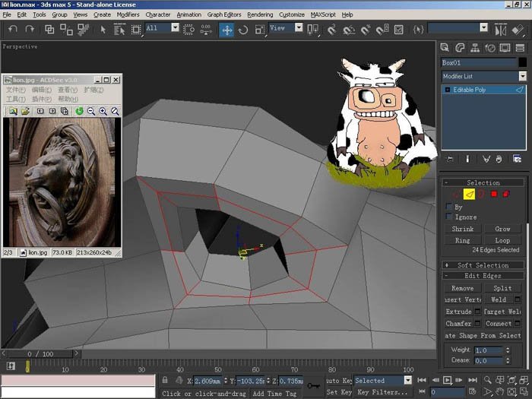
Task: Open the 'View' reference coordinate dropdown
Action: coord(299,27)
